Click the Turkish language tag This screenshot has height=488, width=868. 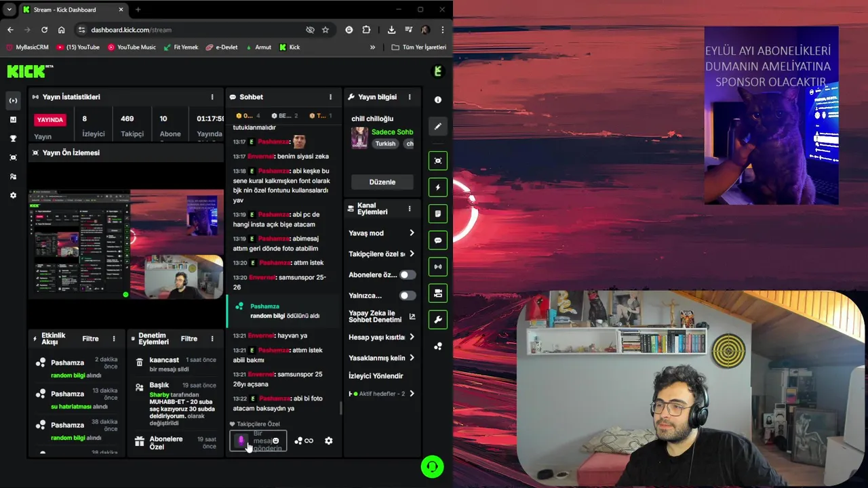[x=385, y=144]
